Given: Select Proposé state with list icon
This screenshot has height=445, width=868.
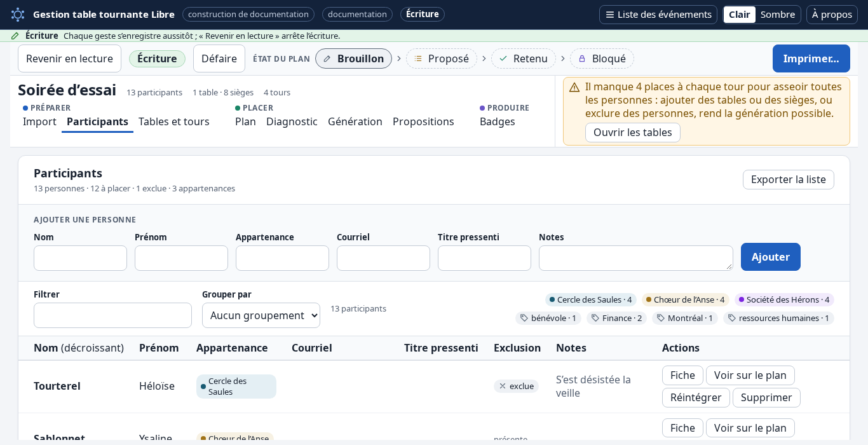Looking at the screenshot, I should [x=442, y=58].
